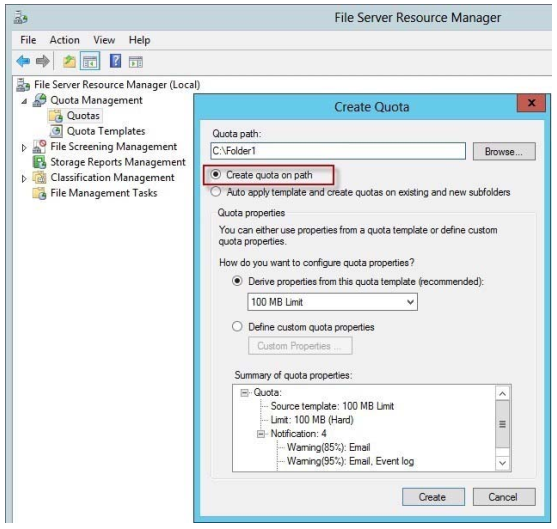
Task: Open the Help question-mark toolbar icon
Action: pyautogui.click(x=115, y=61)
